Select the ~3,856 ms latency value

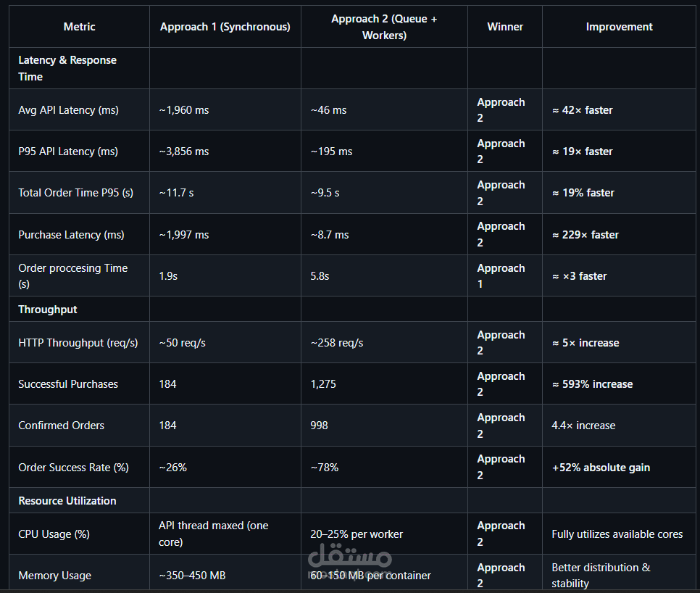point(184,152)
